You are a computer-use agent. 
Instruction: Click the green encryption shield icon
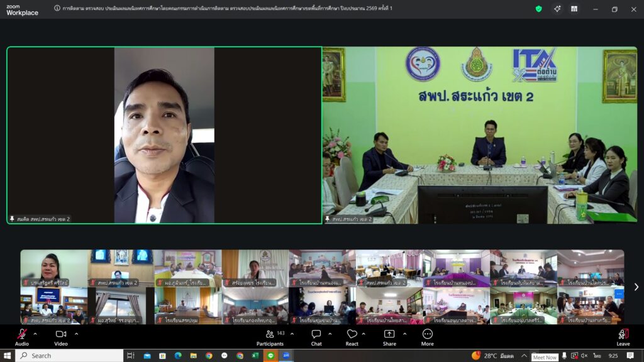pos(538,9)
